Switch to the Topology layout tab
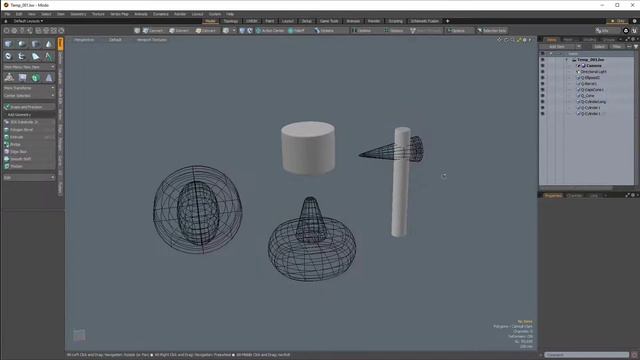This screenshot has height=360, width=640. click(x=231, y=21)
